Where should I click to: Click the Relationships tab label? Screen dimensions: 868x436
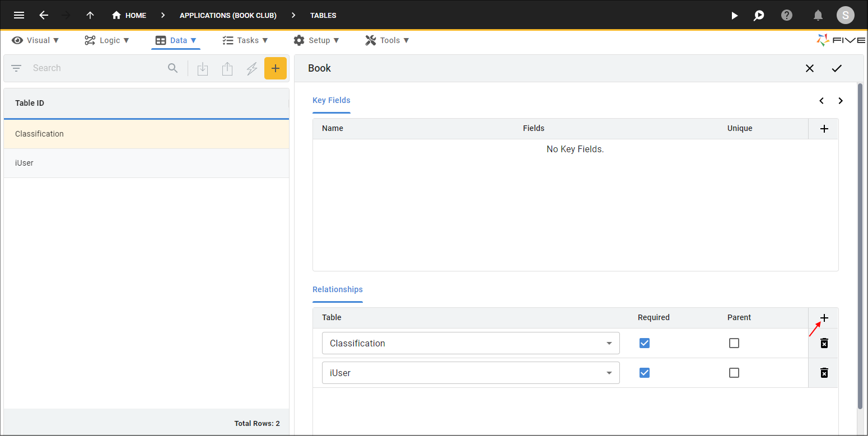(338, 289)
